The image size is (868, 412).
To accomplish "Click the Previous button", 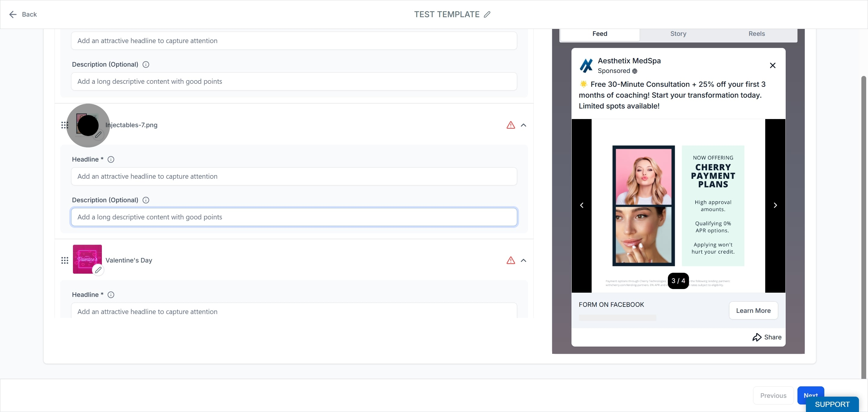I will click(x=773, y=395).
